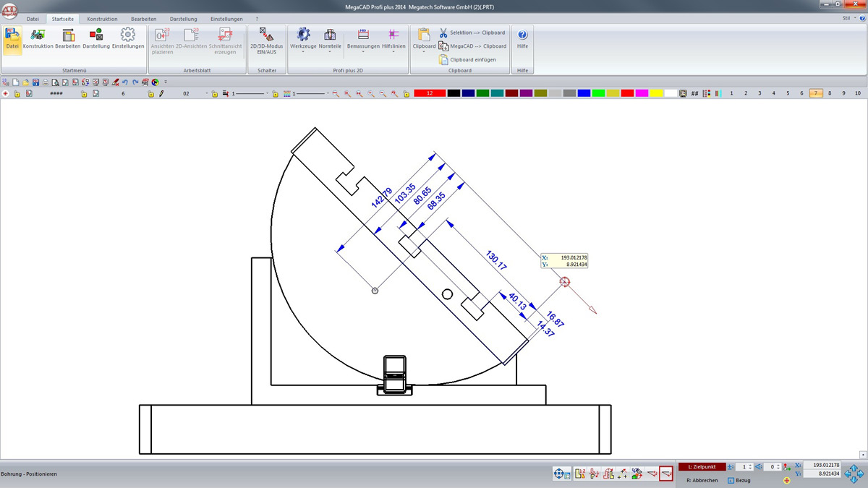
Task: Select layer number 7 button
Action: pos(816,93)
